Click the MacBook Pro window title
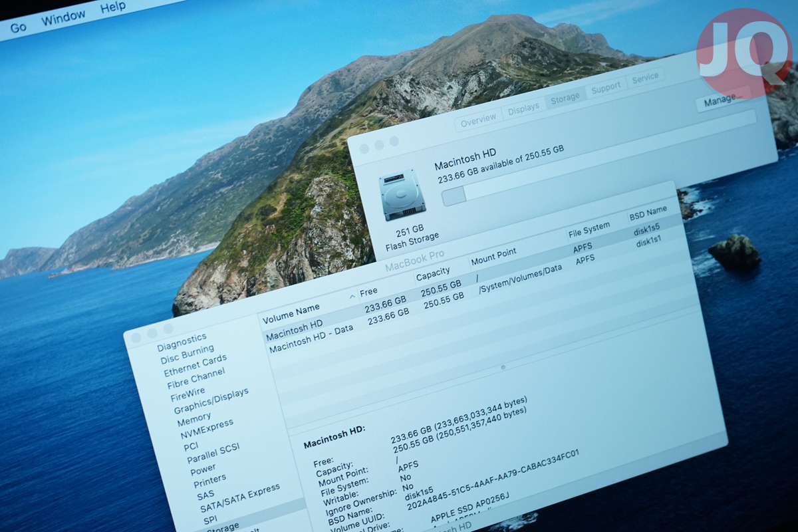The image size is (798, 532). point(415,259)
